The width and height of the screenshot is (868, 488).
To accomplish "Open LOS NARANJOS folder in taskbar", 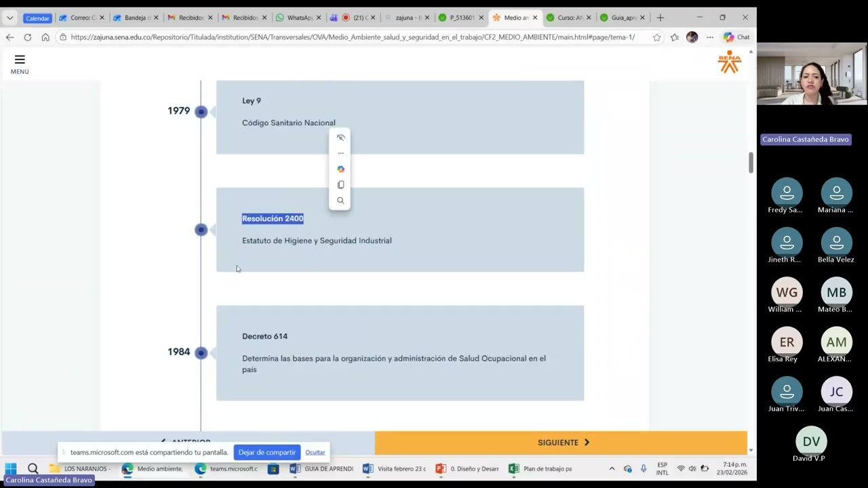I will click(x=80, y=468).
